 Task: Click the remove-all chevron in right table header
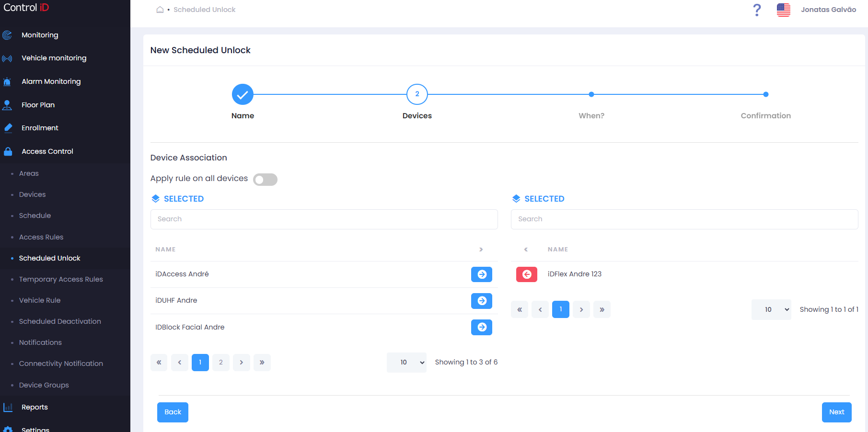526,250
